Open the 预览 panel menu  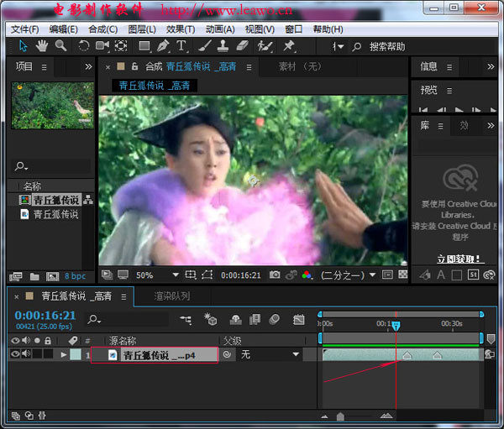pos(449,91)
